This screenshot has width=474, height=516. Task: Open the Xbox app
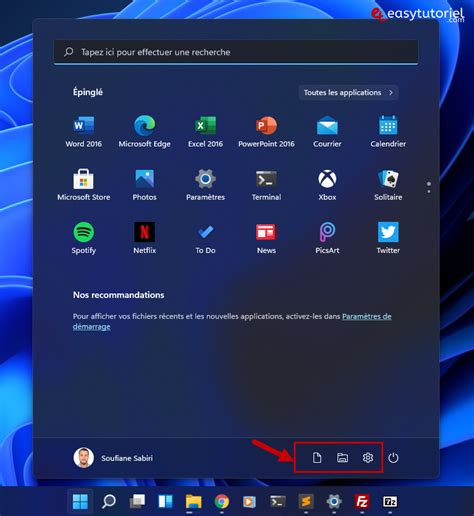coord(327,185)
